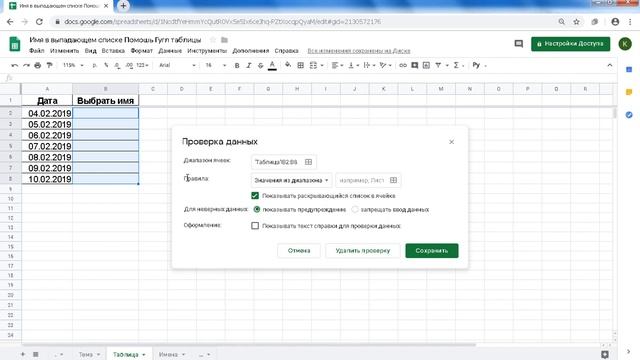Select the Выбрать имя header cell

pos(105,100)
